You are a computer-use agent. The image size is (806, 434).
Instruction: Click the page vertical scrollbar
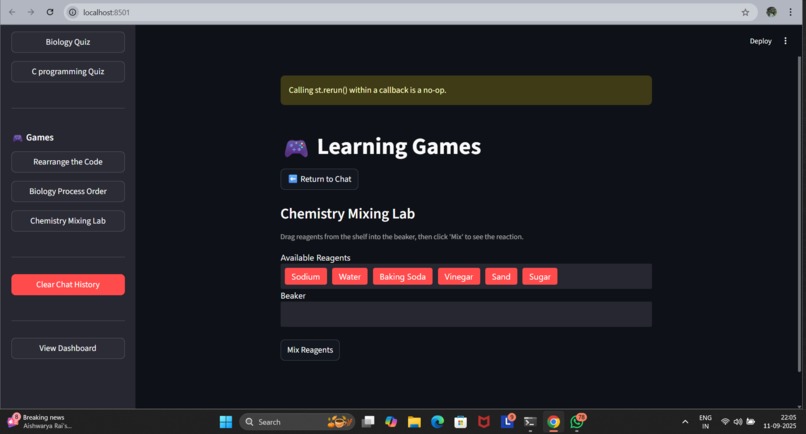pyautogui.click(x=799, y=213)
